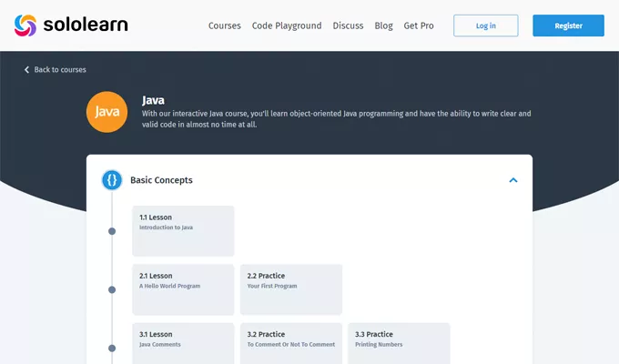Click timeline dot beside 3.1 Lesson
Image resolution: width=619 pixels, height=364 pixels.
[112, 349]
